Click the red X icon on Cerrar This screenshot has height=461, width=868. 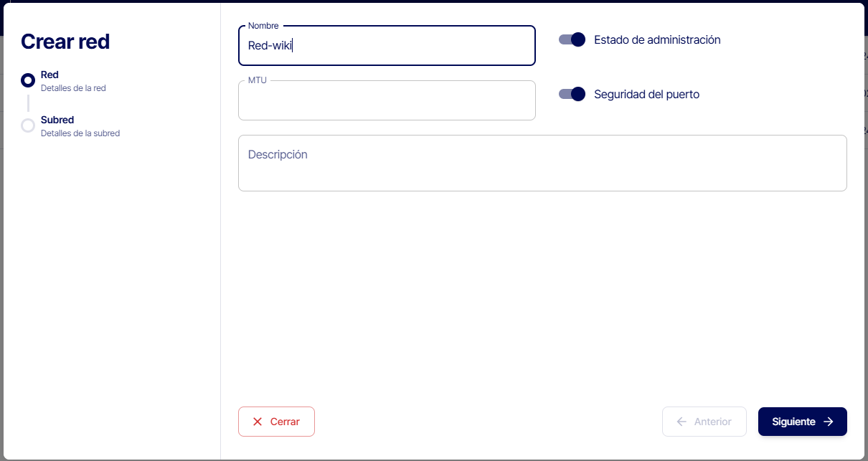point(258,422)
